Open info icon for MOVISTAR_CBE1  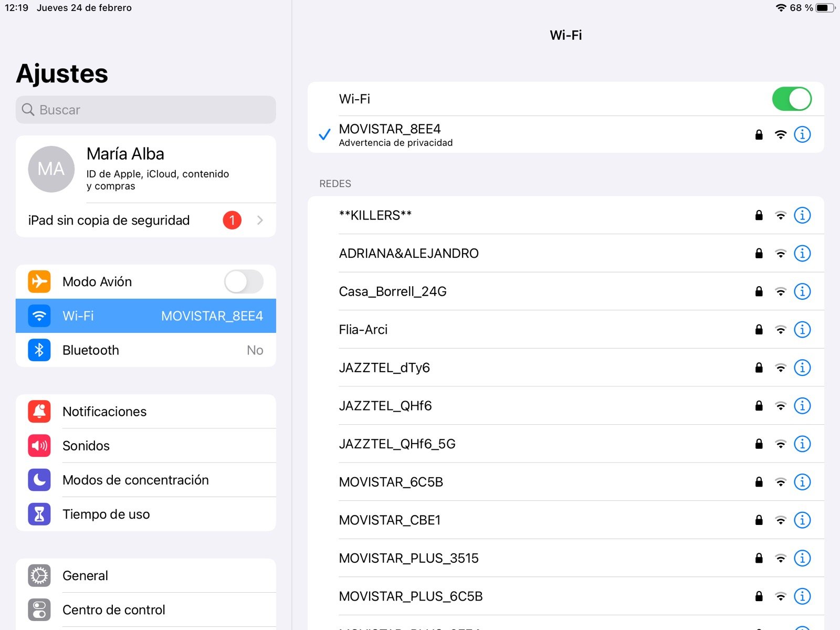point(802,520)
